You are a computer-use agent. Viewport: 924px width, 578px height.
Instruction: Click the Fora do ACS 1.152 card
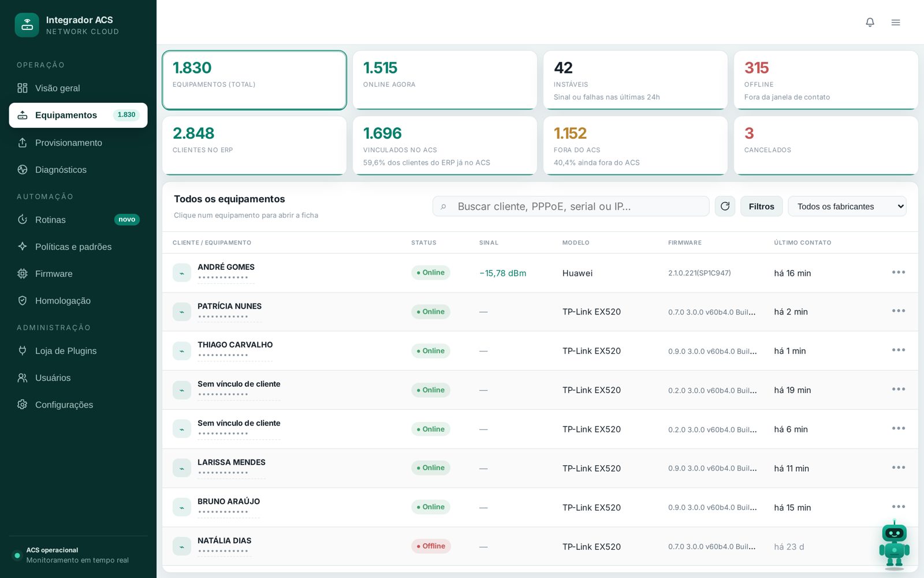coord(635,146)
